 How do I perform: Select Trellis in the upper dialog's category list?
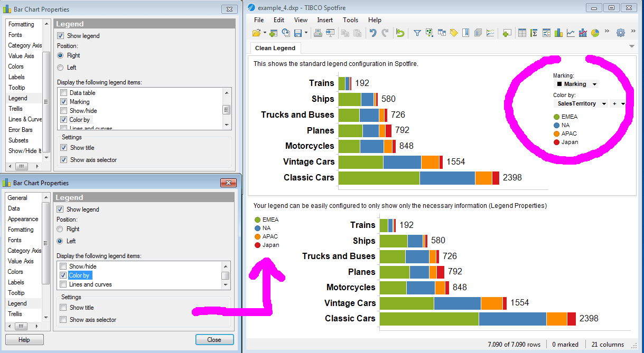[x=15, y=109]
